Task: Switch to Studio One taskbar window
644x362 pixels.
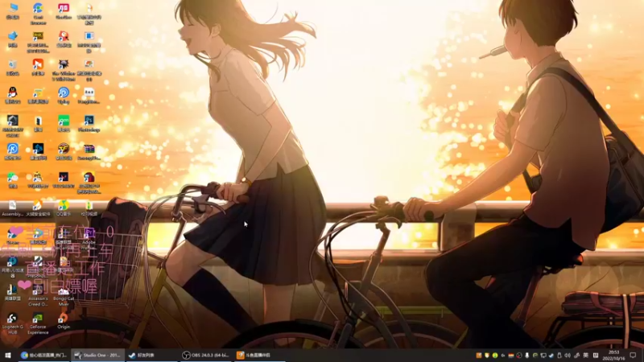Action: point(97,355)
